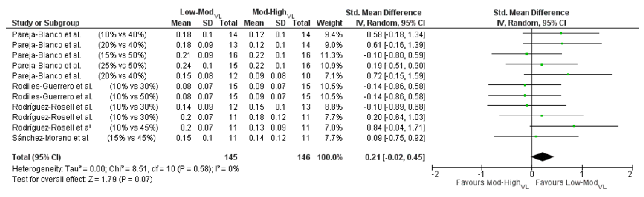Select the effect size 0.84 [-0.04, 1.71]
Screen dimensions: 644x197
(x=396, y=128)
